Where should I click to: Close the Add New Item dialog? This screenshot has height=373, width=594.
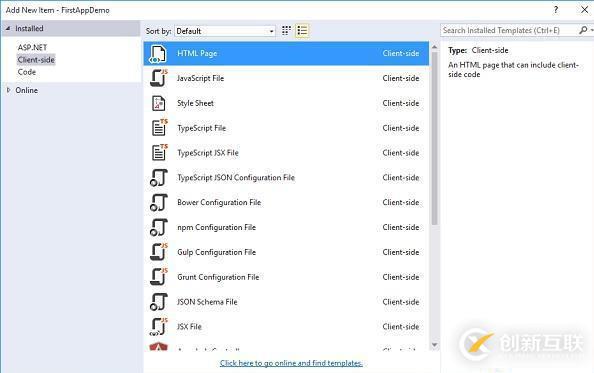point(585,9)
